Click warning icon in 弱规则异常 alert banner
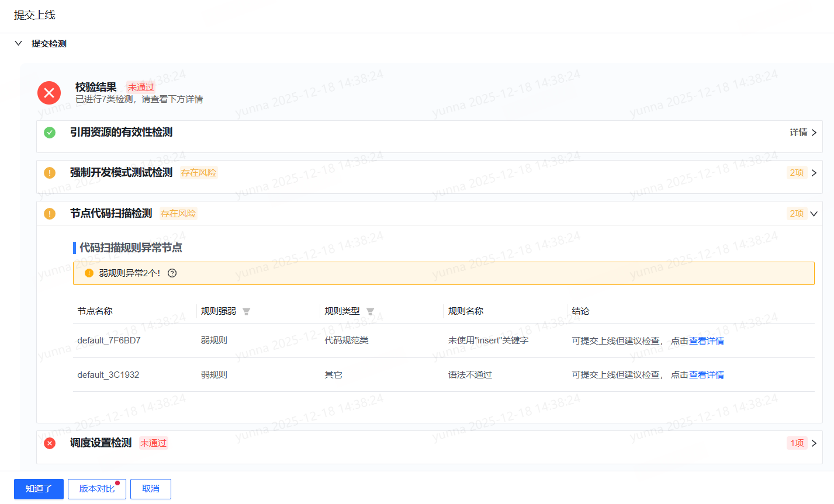 [x=89, y=273]
